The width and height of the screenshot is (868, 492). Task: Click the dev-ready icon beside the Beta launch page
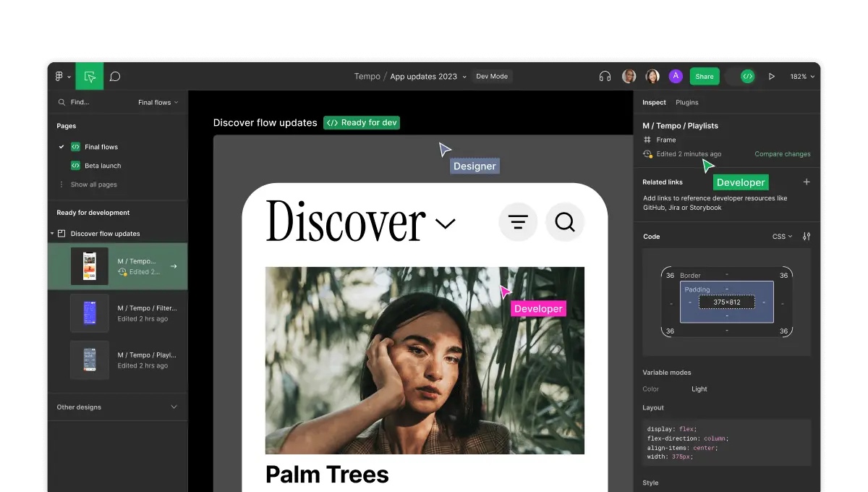(x=75, y=166)
